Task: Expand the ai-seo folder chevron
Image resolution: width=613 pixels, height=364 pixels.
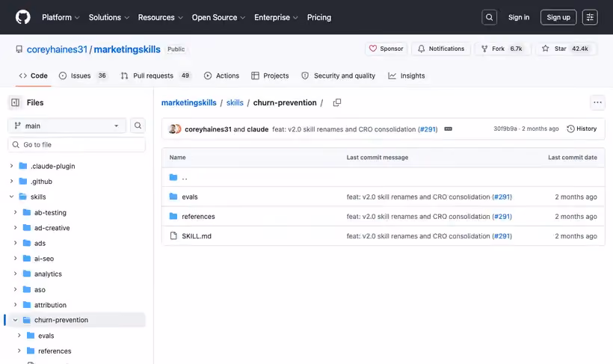Action: (15, 259)
